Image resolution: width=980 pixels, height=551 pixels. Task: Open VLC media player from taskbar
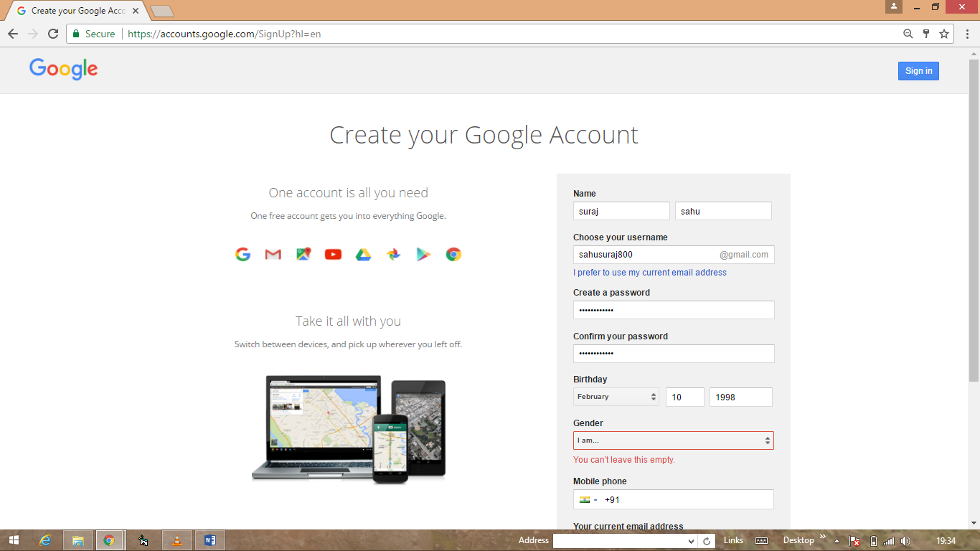[x=177, y=540]
